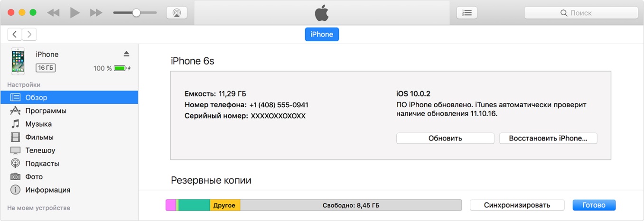Click the fast-forward next track icon

pyautogui.click(x=96, y=13)
